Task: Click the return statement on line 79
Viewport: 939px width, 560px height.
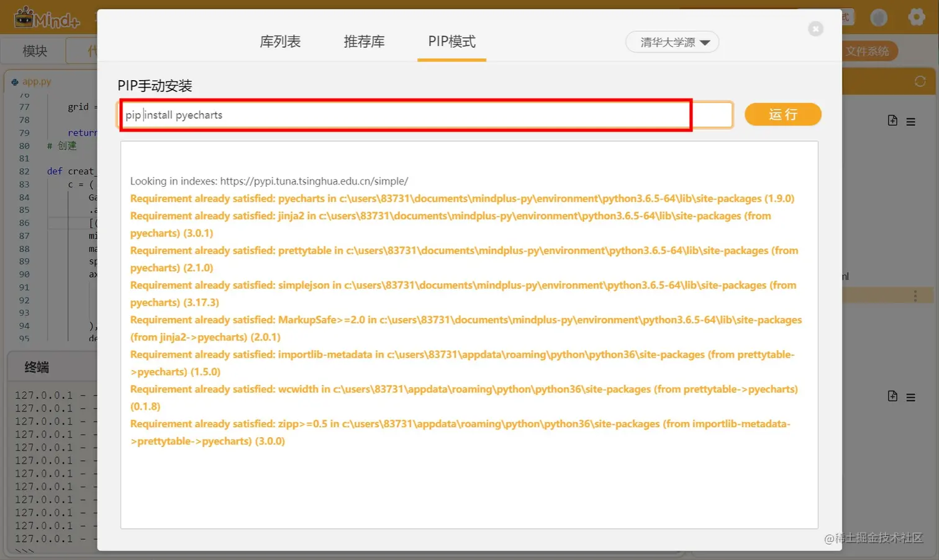Action: (82, 133)
